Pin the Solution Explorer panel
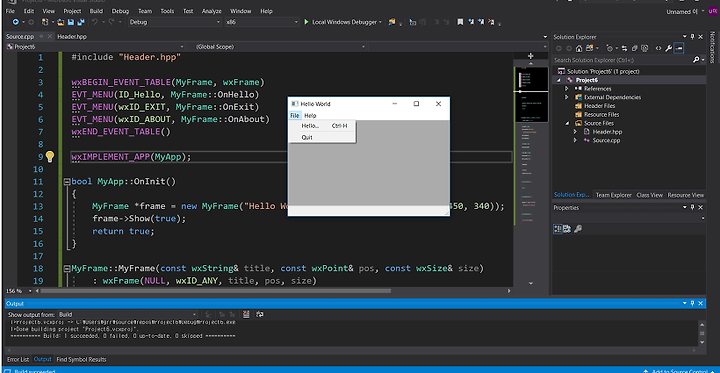 (692, 37)
